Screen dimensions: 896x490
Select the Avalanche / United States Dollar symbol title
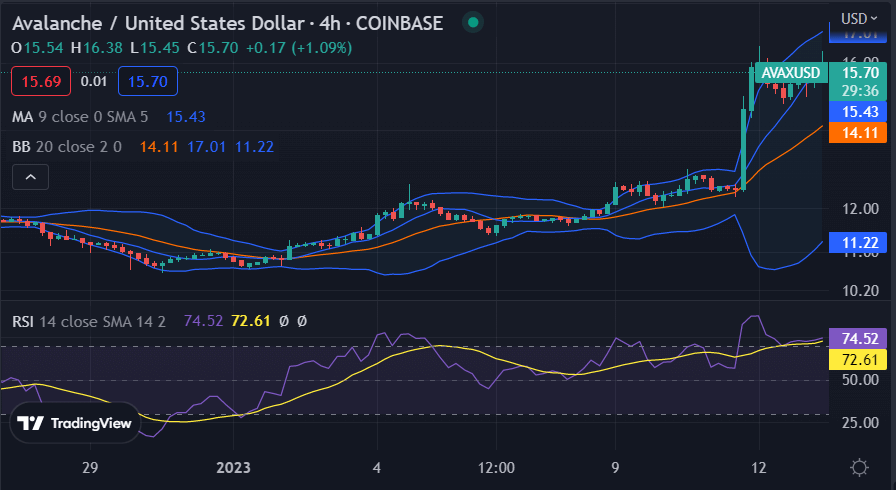tap(227, 23)
